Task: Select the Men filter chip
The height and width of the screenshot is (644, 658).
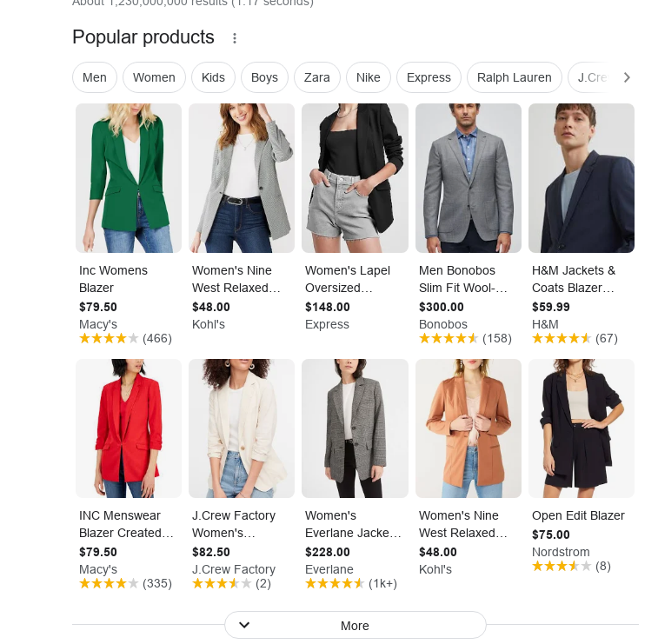Action: tap(95, 77)
